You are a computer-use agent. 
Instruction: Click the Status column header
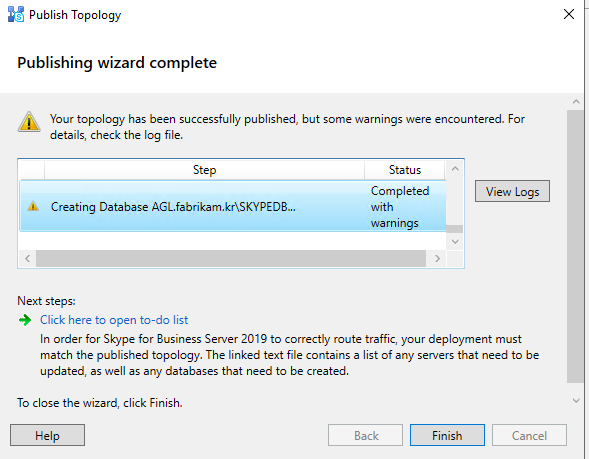405,170
